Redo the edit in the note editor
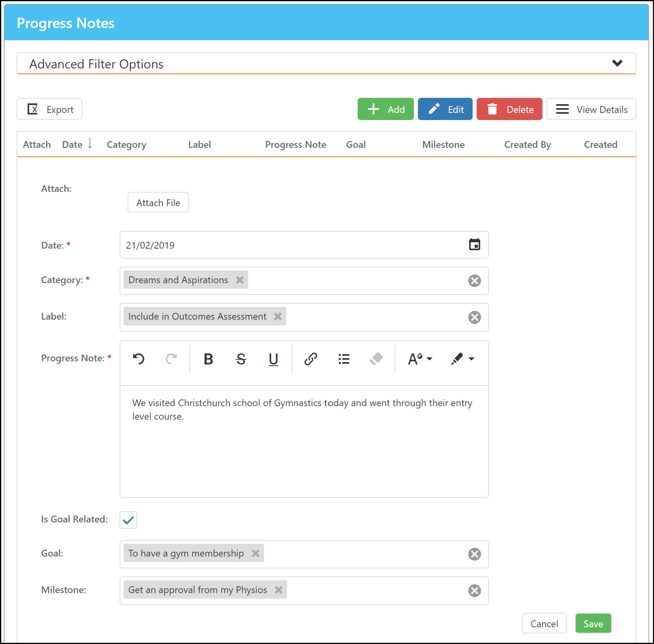Screen dimensions: 654x644 point(171,359)
